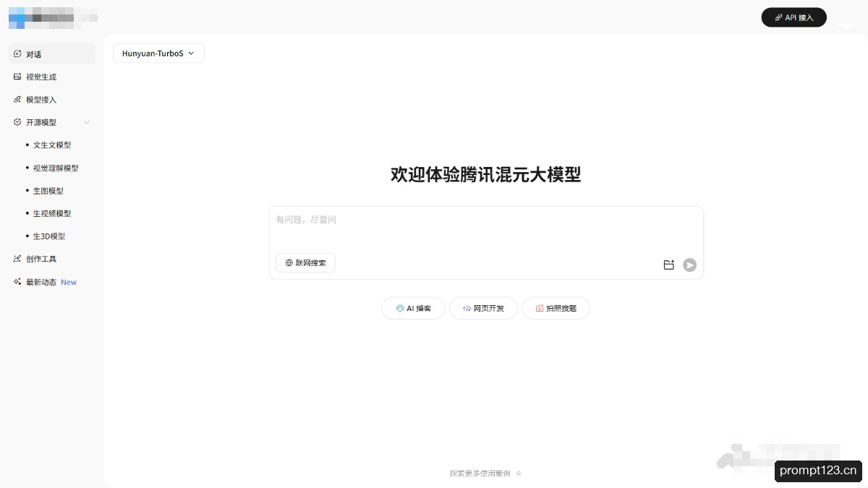
Task: Click the 视觉生成 image icon
Action: pos(17,77)
